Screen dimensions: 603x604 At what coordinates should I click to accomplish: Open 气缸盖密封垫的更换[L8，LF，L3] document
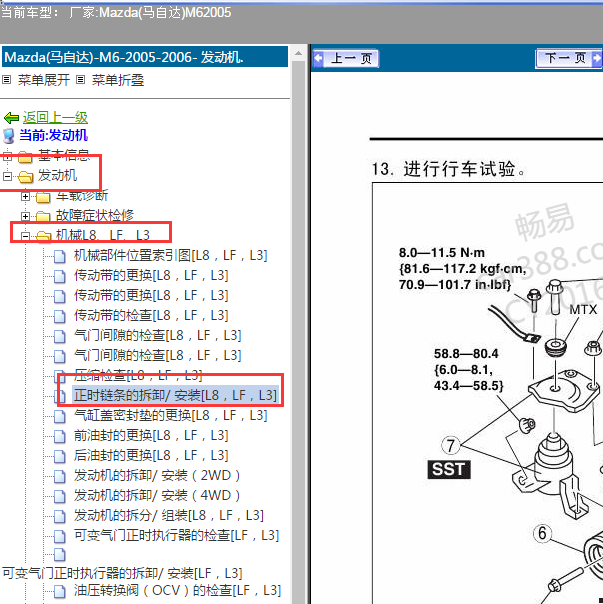point(170,415)
